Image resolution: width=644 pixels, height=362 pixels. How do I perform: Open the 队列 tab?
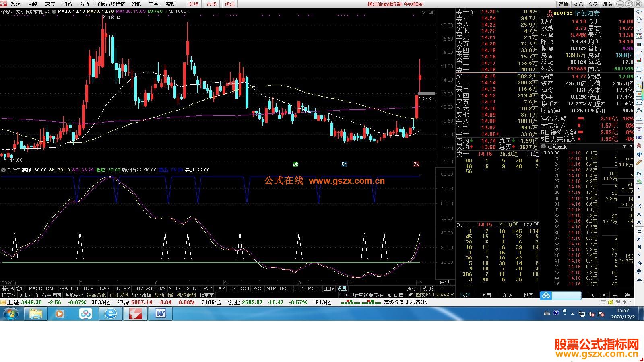(465, 295)
